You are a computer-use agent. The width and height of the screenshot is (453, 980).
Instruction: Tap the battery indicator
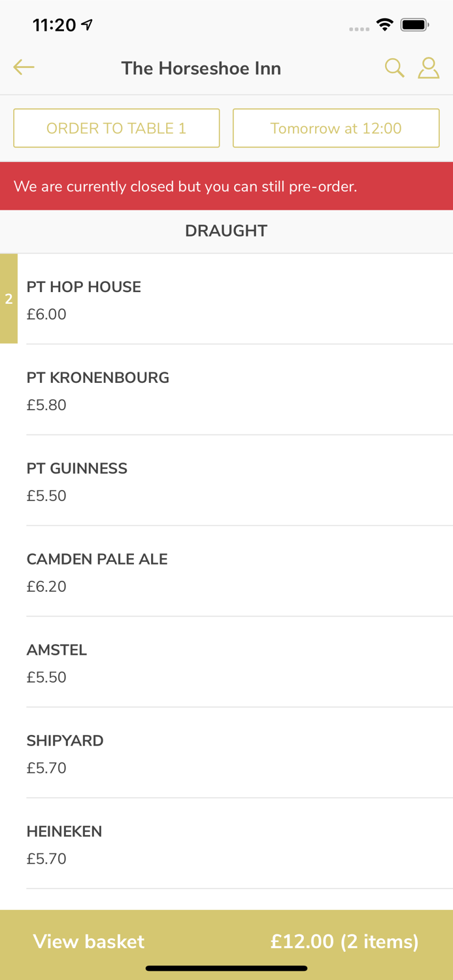coord(414,24)
